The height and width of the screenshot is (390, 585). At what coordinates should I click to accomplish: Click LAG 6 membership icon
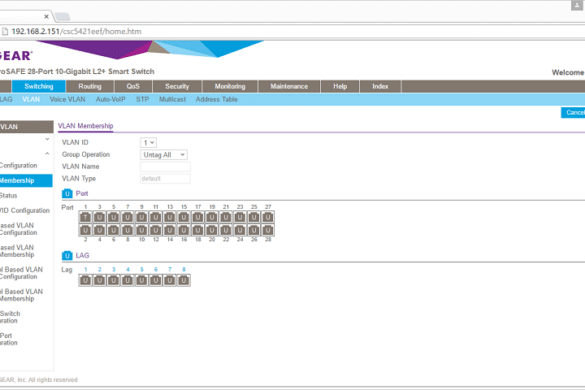(x=156, y=280)
